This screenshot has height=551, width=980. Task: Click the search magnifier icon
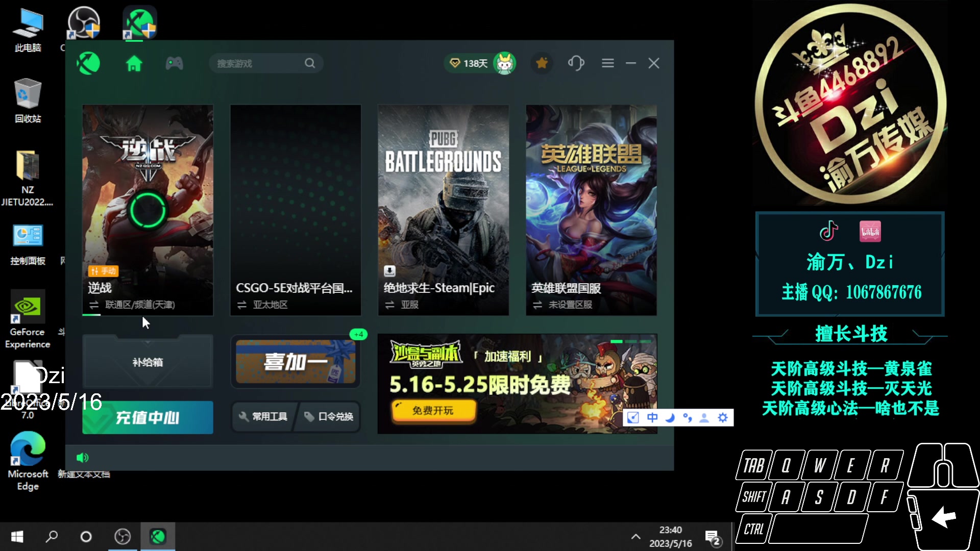310,63
